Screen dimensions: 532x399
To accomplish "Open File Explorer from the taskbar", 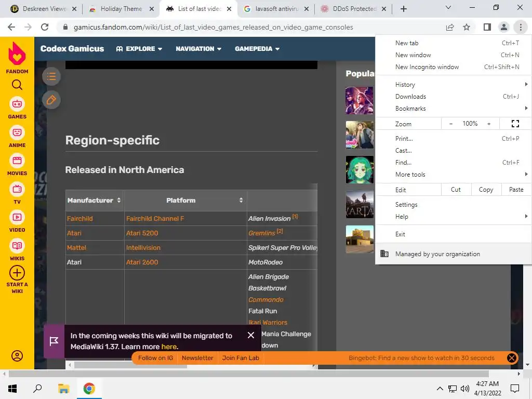I will coord(63,389).
